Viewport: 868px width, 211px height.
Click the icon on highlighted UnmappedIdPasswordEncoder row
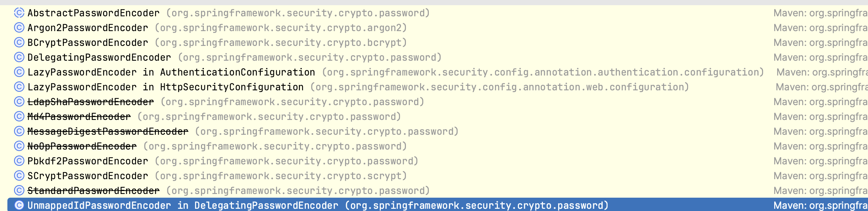pyautogui.click(x=19, y=205)
